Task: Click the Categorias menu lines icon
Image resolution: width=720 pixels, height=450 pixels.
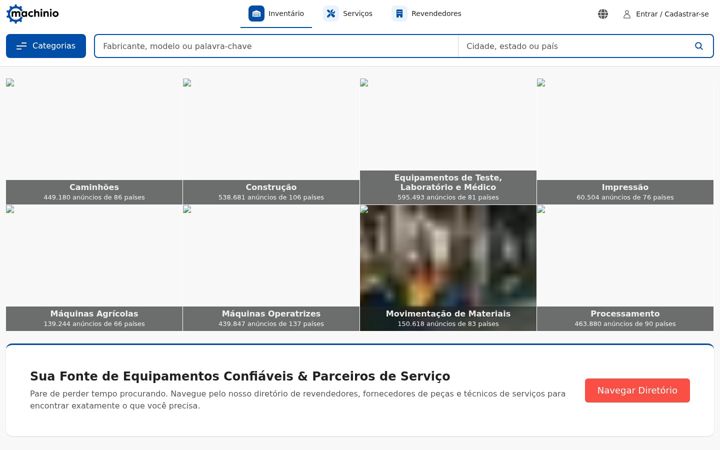Action: [x=22, y=46]
